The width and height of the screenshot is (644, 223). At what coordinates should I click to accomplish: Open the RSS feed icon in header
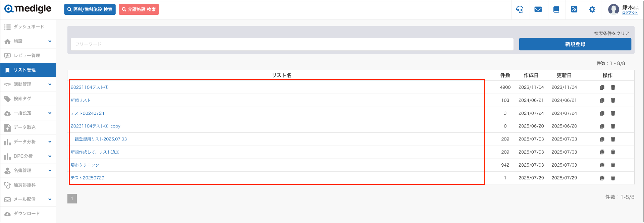[574, 9]
